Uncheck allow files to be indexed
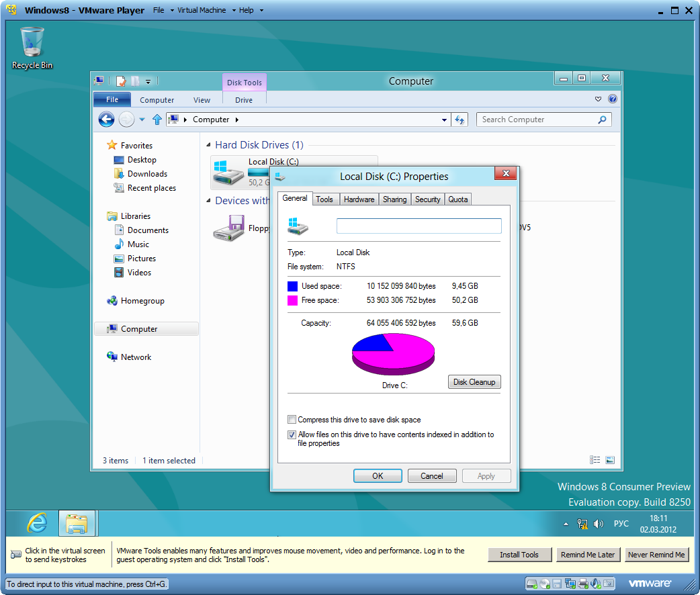700x595 pixels. tap(292, 434)
